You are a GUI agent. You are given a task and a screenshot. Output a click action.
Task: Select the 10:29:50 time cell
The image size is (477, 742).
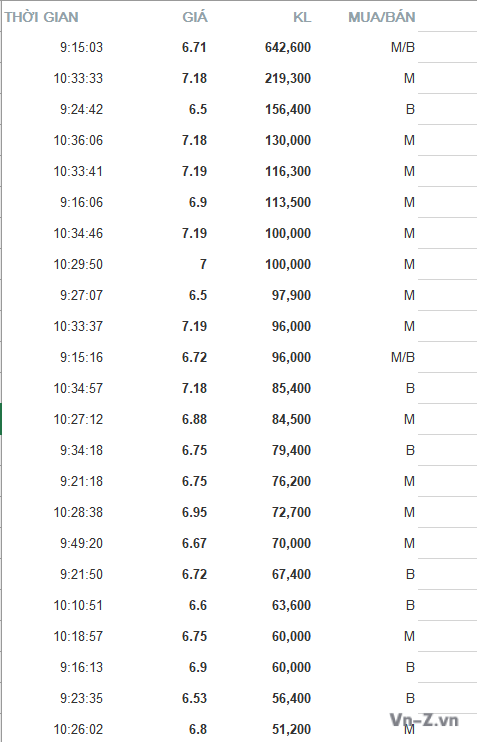click(78, 264)
